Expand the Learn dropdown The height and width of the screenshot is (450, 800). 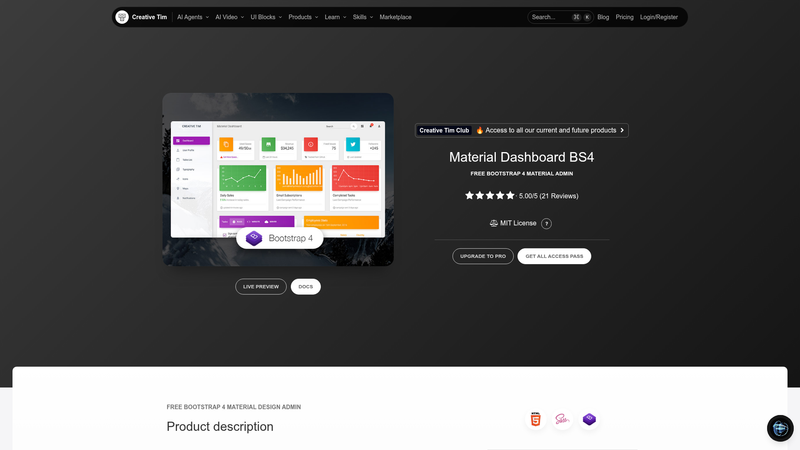pos(335,17)
